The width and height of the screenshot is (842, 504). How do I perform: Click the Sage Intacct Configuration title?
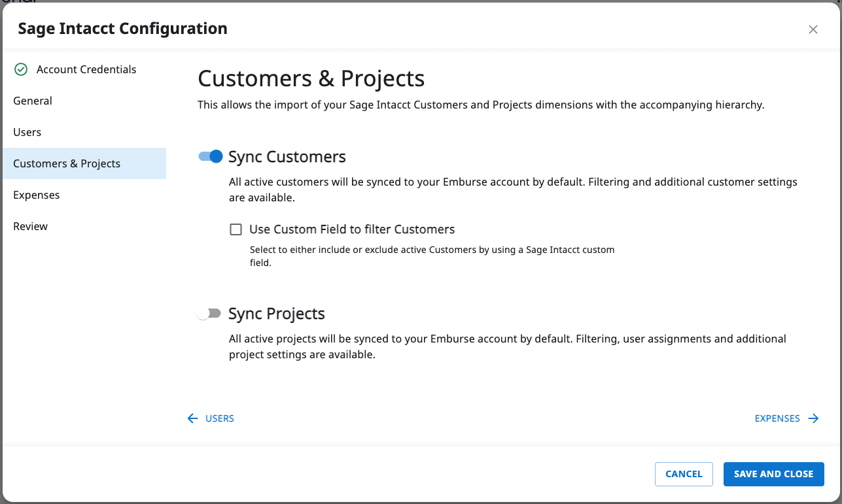click(123, 29)
